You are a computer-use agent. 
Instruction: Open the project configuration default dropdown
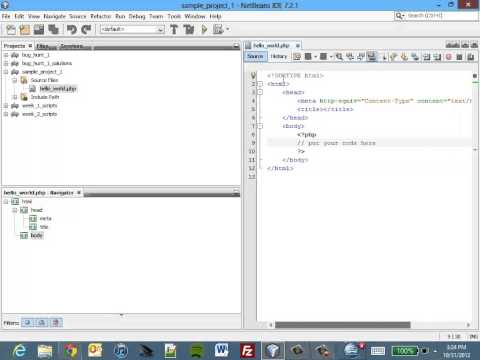tap(132, 29)
